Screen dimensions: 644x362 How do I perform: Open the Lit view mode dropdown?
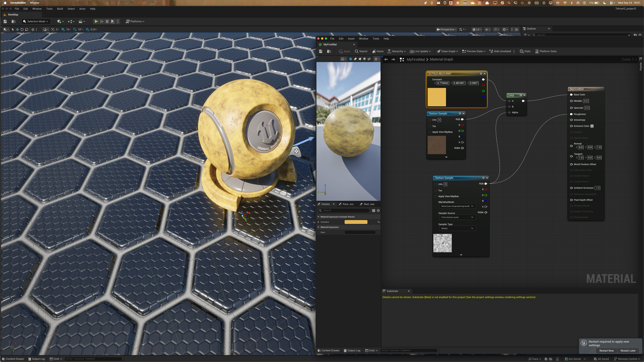click(477, 29)
